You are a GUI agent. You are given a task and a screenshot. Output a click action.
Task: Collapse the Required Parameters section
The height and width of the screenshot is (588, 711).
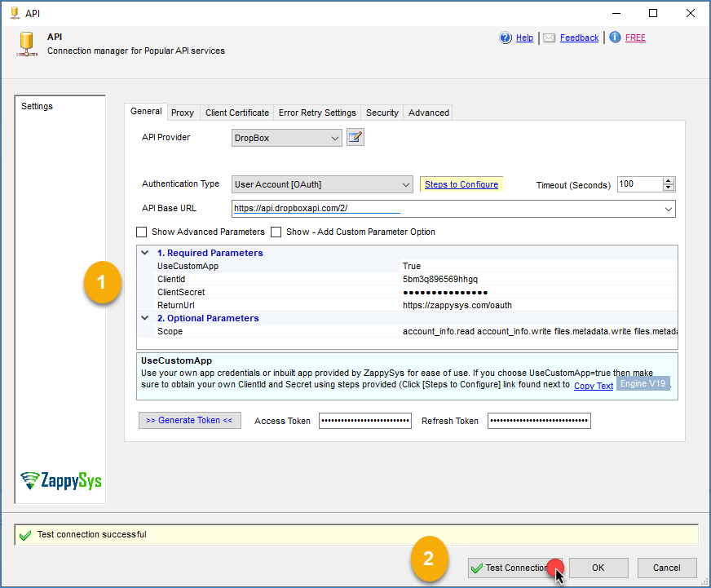pyautogui.click(x=144, y=253)
